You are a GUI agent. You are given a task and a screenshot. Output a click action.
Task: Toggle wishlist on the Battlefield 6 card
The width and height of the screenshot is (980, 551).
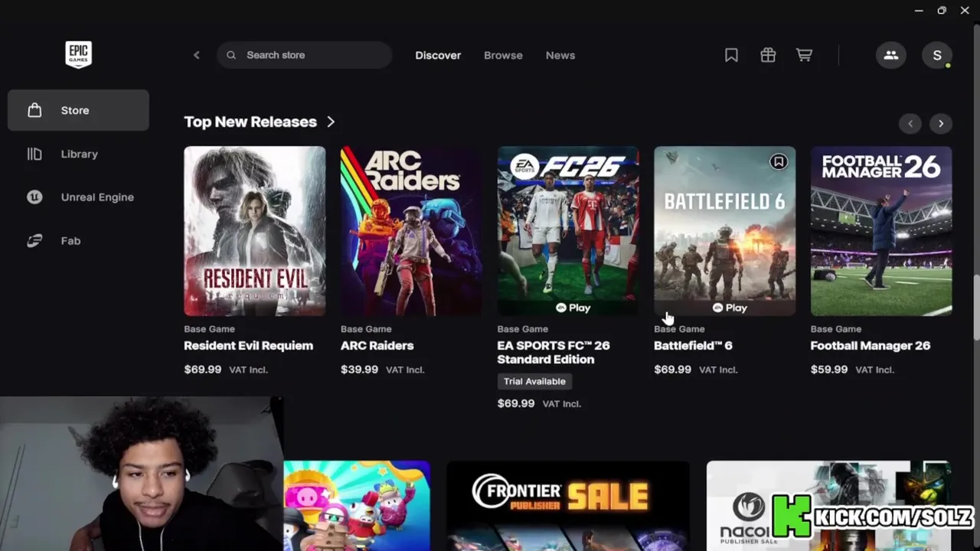pyautogui.click(x=779, y=161)
